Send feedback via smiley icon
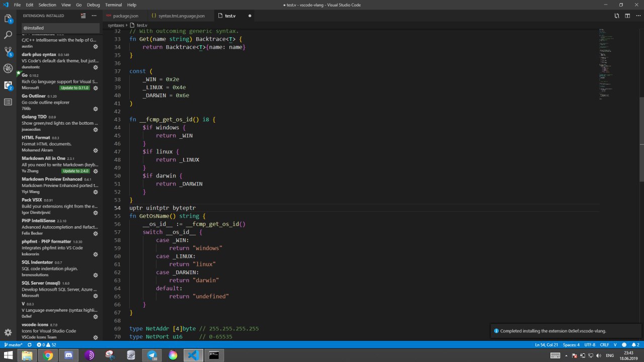 [x=624, y=345]
